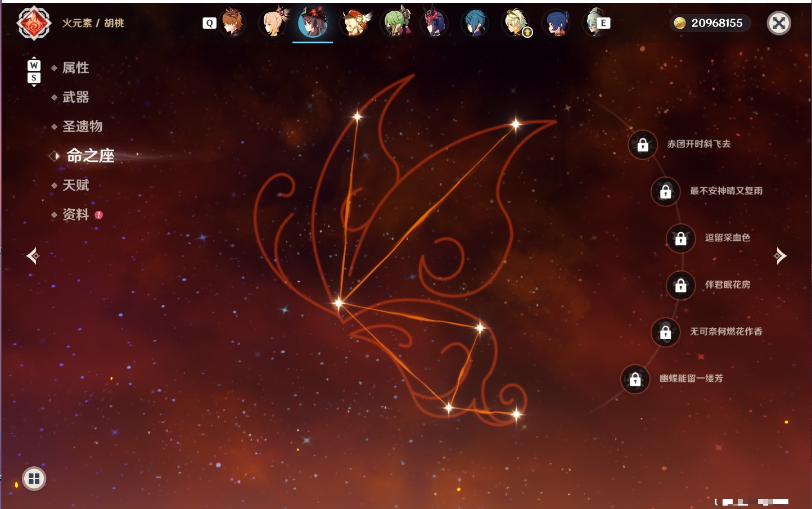The image size is (812, 509).
Task: Click the red alert badge beside 资料
Action: [99, 215]
